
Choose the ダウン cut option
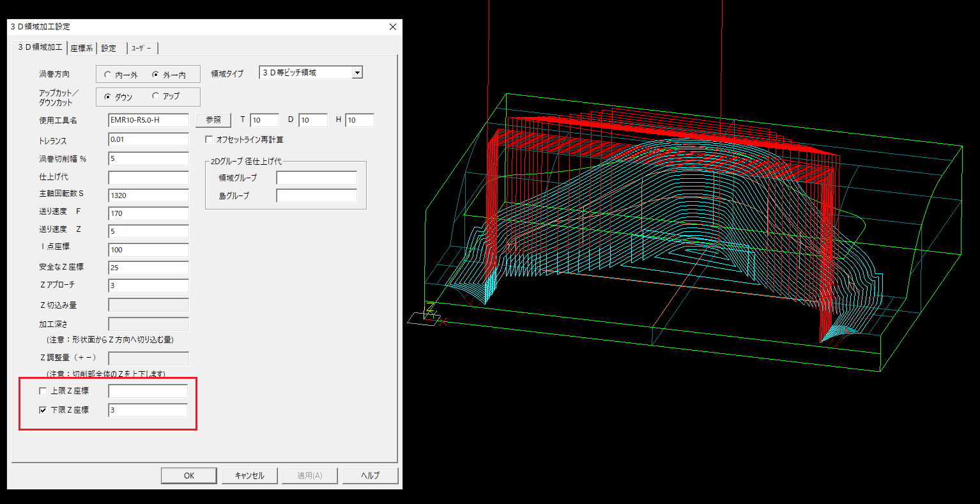[x=107, y=97]
